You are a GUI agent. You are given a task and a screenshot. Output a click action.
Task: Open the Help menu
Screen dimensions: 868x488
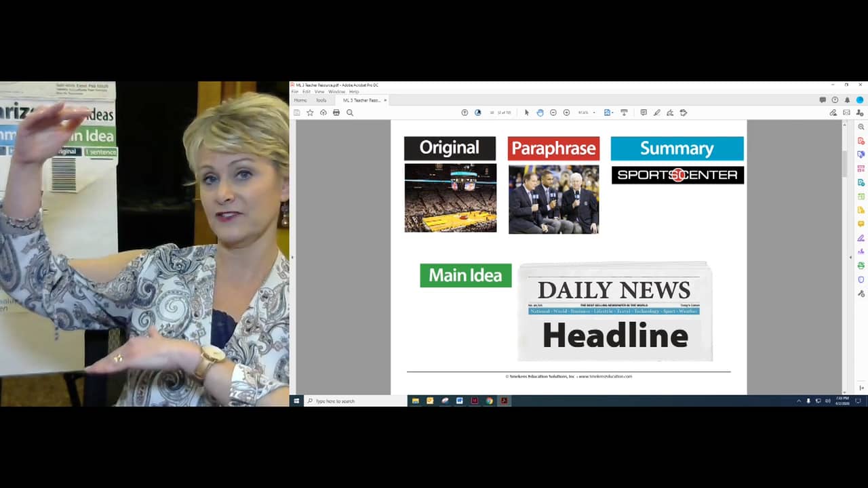tap(354, 91)
